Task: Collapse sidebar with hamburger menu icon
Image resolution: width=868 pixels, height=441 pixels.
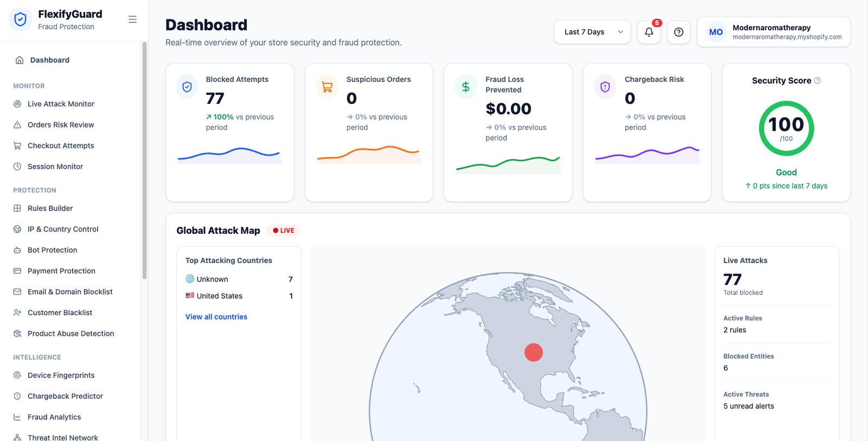Action: click(132, 20)
